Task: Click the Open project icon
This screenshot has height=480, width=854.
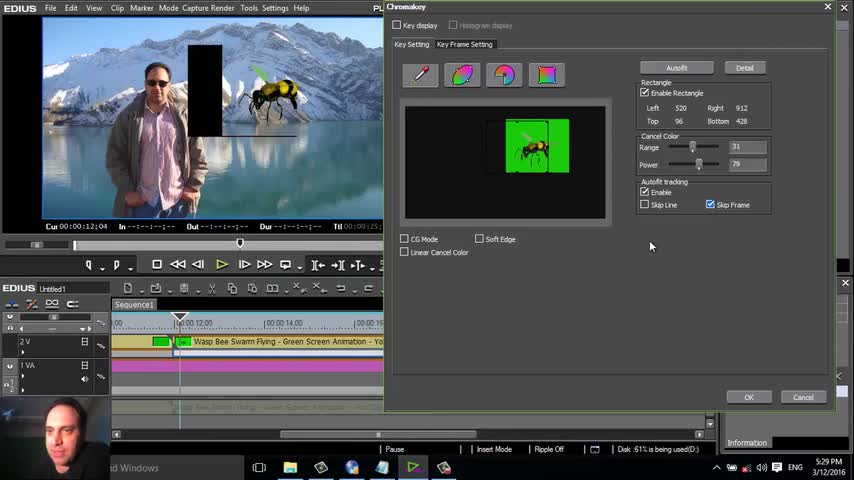Action: 156,288
